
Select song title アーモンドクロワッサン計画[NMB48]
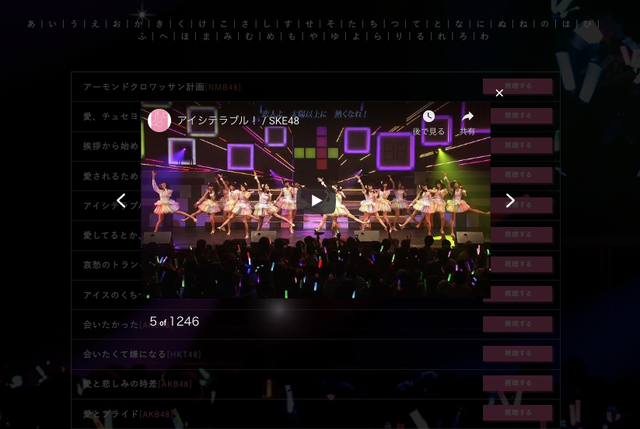point(162,87)
